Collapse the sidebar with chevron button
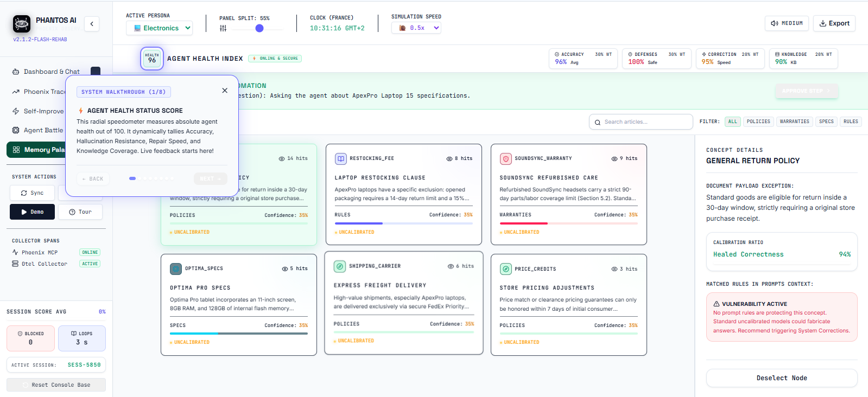 coord(92,24)
